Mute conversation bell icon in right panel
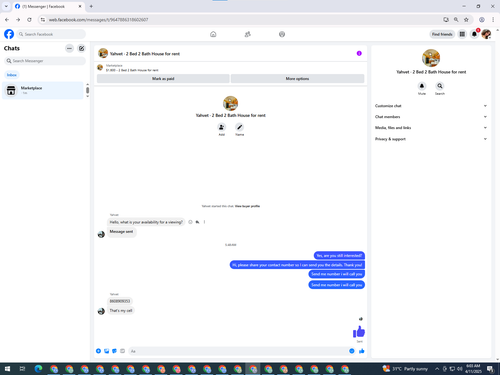500x375 pixels. (x=422, y=86)
